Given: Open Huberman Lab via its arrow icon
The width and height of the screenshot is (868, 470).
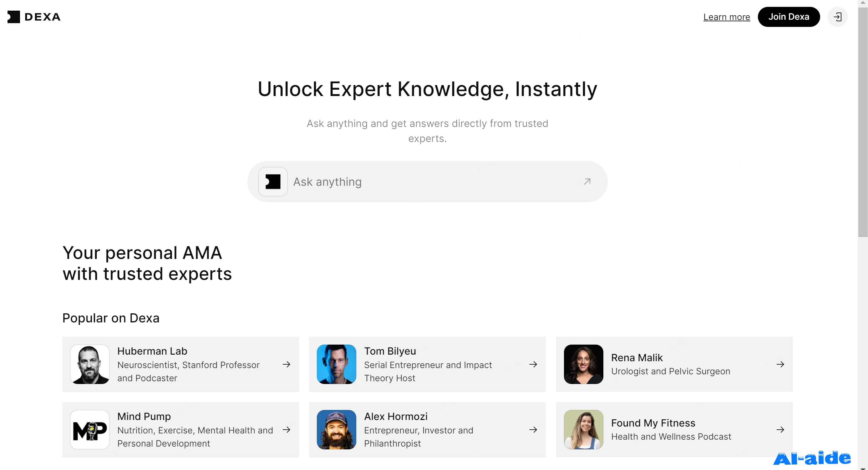Looking at the screenshot, I should coord(287,364).
